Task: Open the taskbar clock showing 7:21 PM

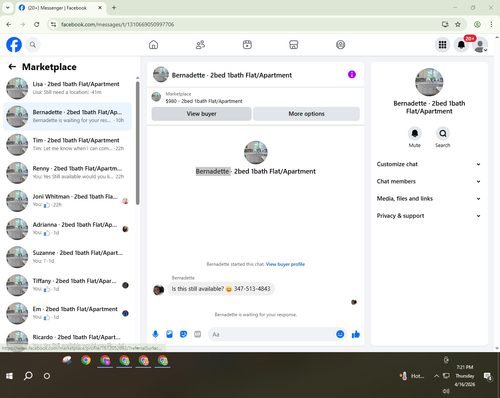Action: point(465,376)
